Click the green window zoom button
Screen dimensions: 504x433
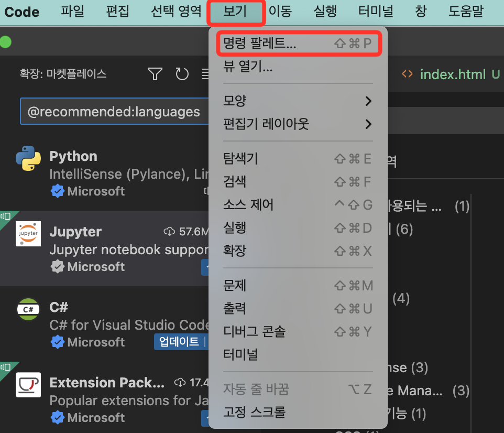tap(5, 42)
